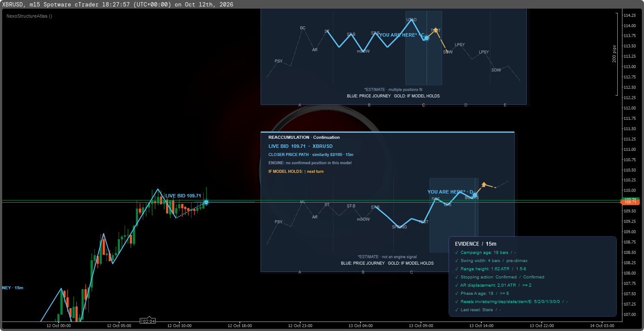
Task: Click the UTAD label on the schematic
Action: point(412,20)
